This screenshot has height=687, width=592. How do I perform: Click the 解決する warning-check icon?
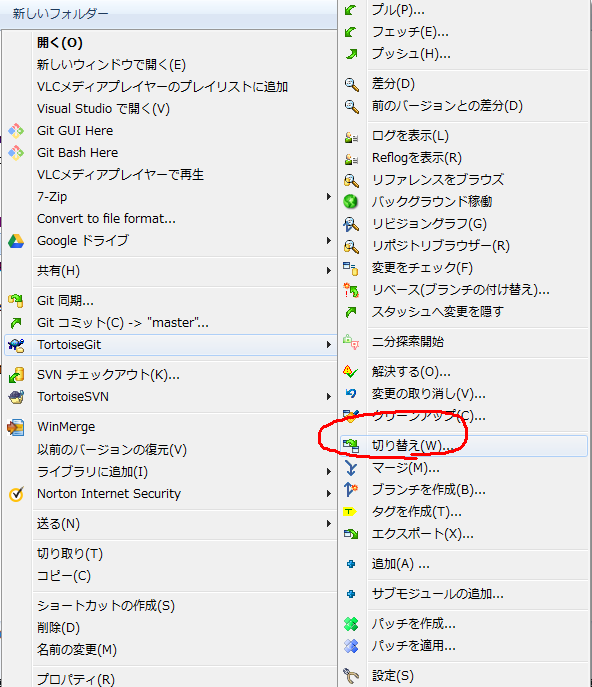pos(351,372)
